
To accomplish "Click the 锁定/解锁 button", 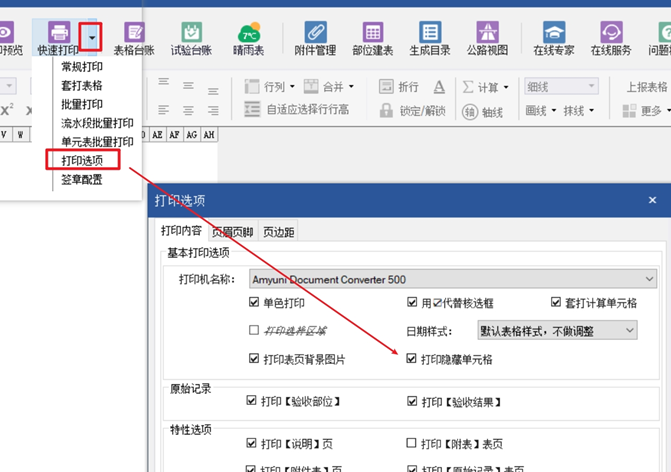I will coord(409,108).
